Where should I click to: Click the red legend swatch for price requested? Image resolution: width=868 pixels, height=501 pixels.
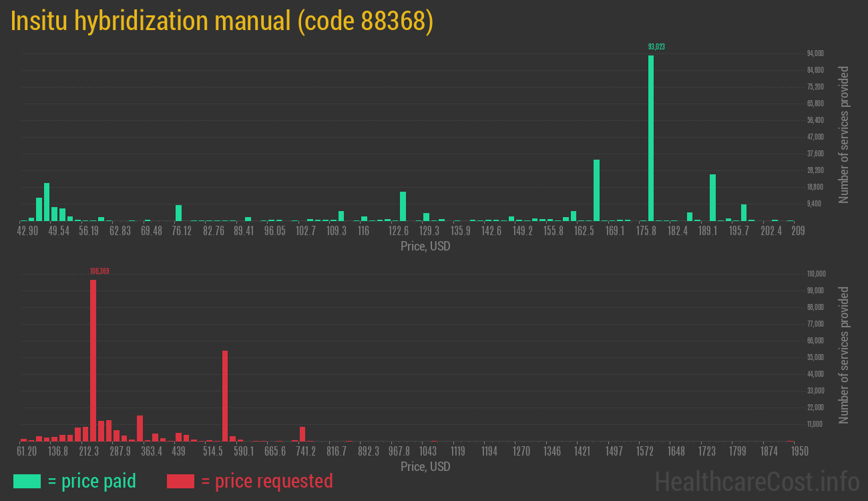180,481
